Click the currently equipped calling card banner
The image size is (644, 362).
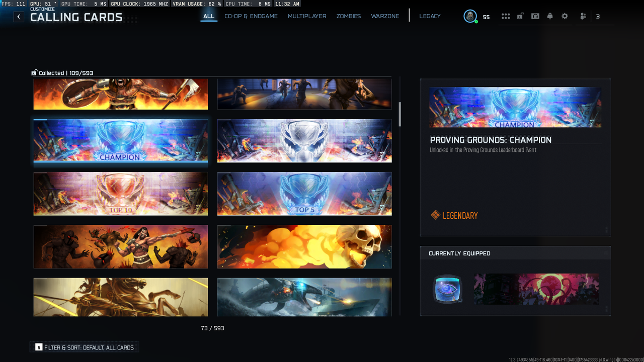point(536,289)
